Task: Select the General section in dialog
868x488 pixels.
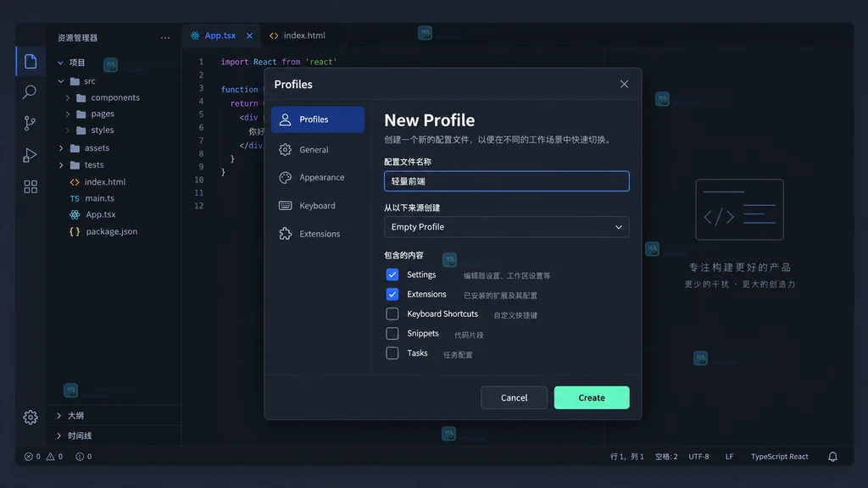Action: (318, 149)
